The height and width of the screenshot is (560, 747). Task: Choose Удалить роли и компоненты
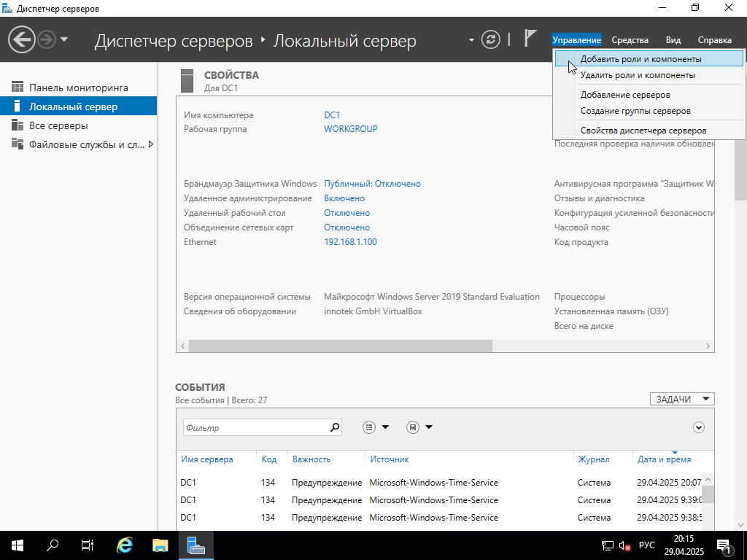pos(649,75)
